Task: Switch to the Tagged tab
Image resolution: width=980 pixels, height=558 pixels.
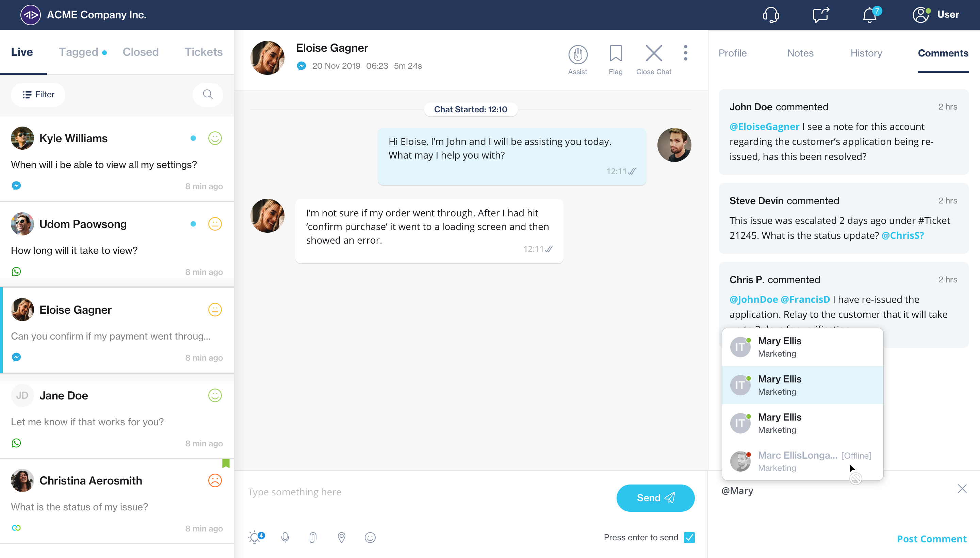Action: point(79,52)
